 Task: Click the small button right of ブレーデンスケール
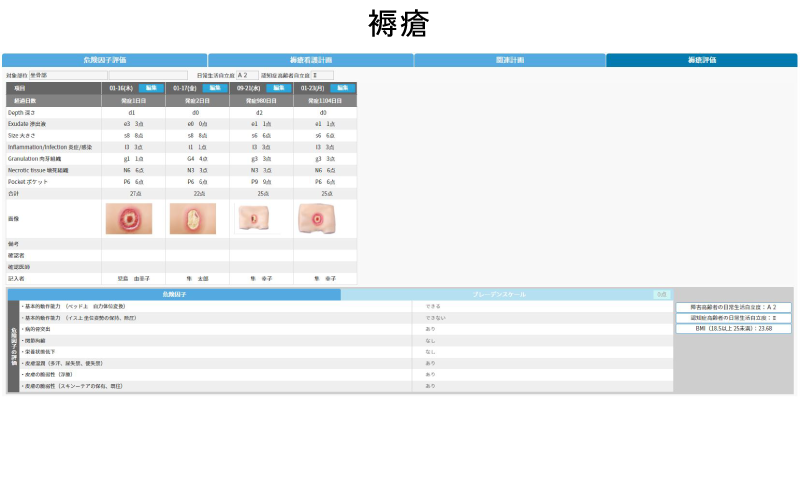click(661, 294)
